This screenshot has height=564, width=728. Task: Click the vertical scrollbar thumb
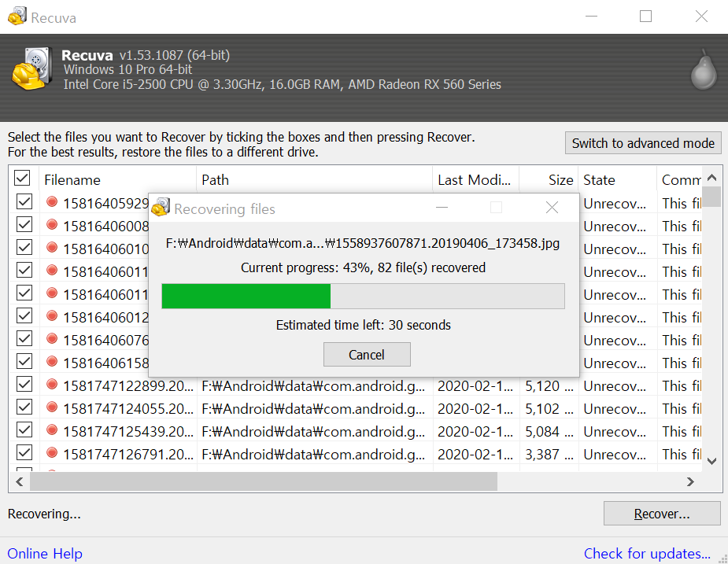[711, 197]
